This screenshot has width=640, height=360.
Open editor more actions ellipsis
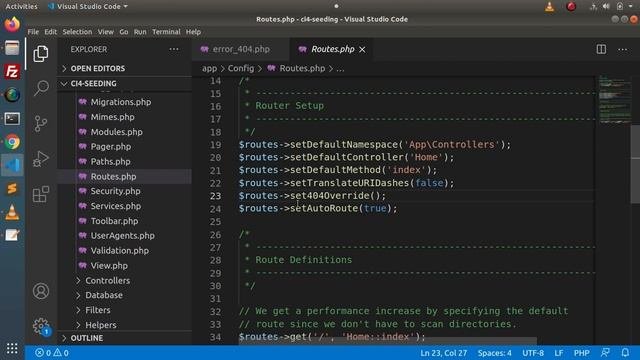(622, 49)
